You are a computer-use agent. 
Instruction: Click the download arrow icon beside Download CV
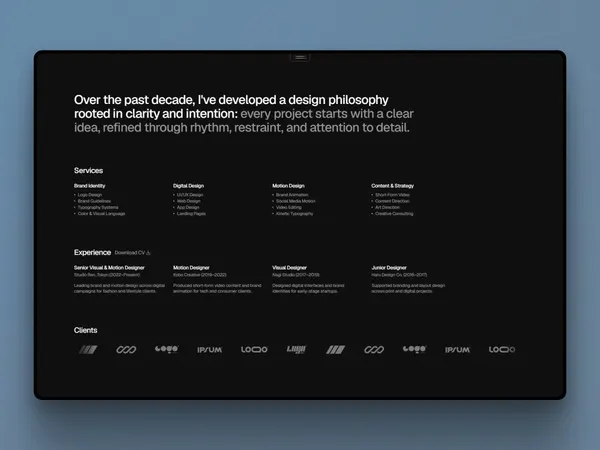coord(148,253)
